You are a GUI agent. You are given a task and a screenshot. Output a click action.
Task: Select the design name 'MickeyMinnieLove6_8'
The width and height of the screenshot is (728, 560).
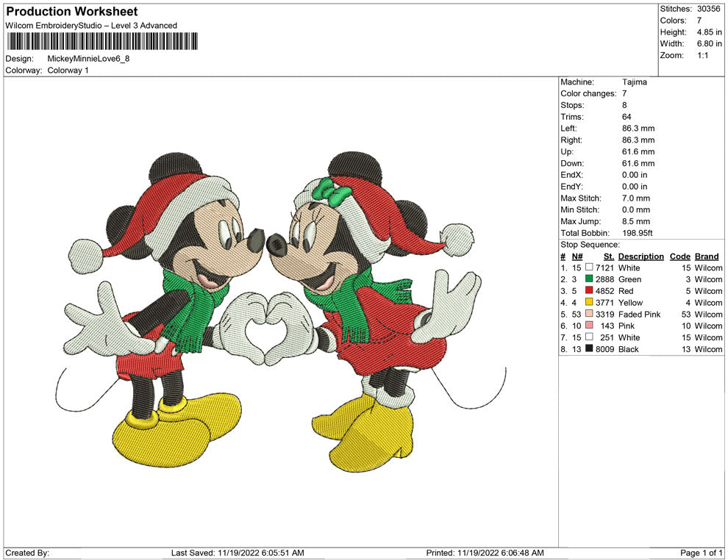[88, 59]
